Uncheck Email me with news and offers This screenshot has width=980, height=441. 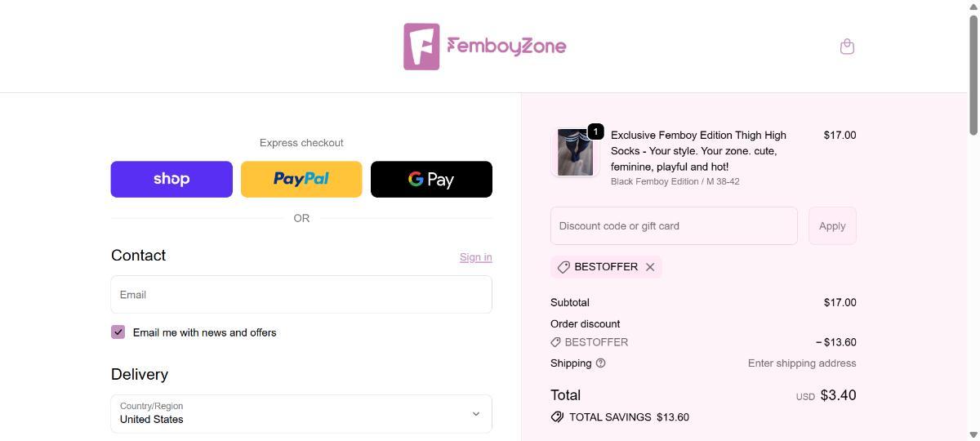coord(118,332)
